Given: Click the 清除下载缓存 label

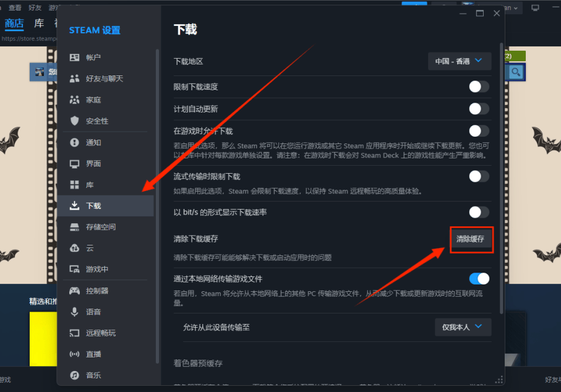Looking at the screenshot, I should coord(195,239).
